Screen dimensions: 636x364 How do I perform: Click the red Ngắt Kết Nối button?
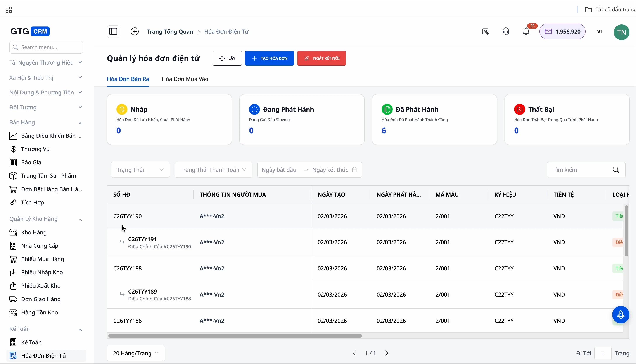tap(321, 58)
